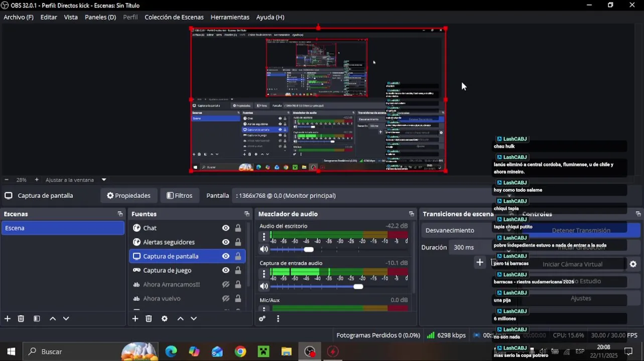Viewport: 644px width, 361px height.
Task: Float the Escenas panel with popout icon
Action: point(120,214)
